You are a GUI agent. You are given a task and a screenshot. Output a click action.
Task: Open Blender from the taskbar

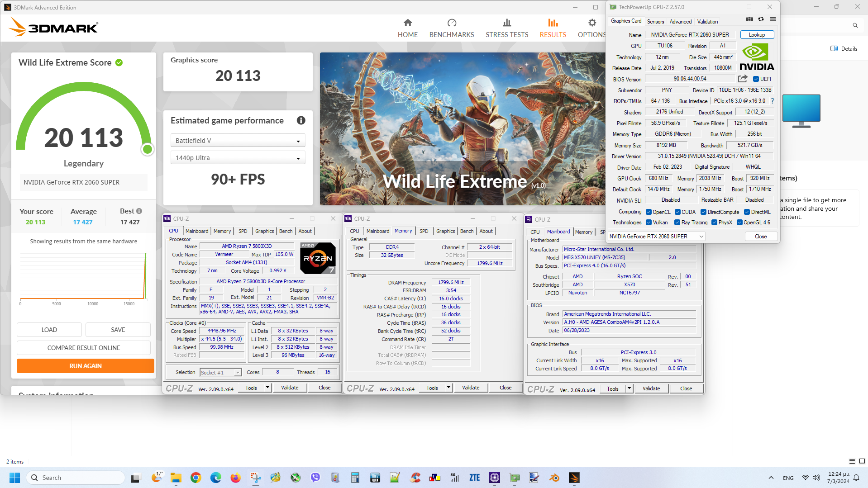pos(554,478)
